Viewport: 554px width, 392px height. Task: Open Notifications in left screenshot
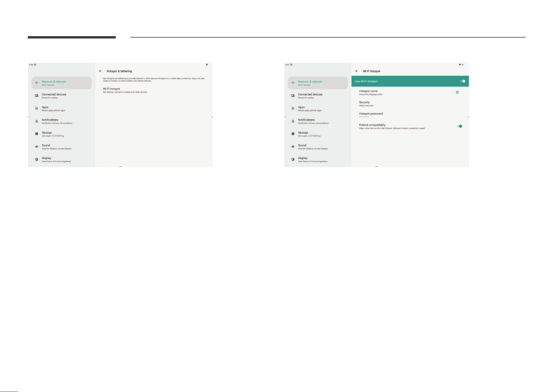pos(62,121)
